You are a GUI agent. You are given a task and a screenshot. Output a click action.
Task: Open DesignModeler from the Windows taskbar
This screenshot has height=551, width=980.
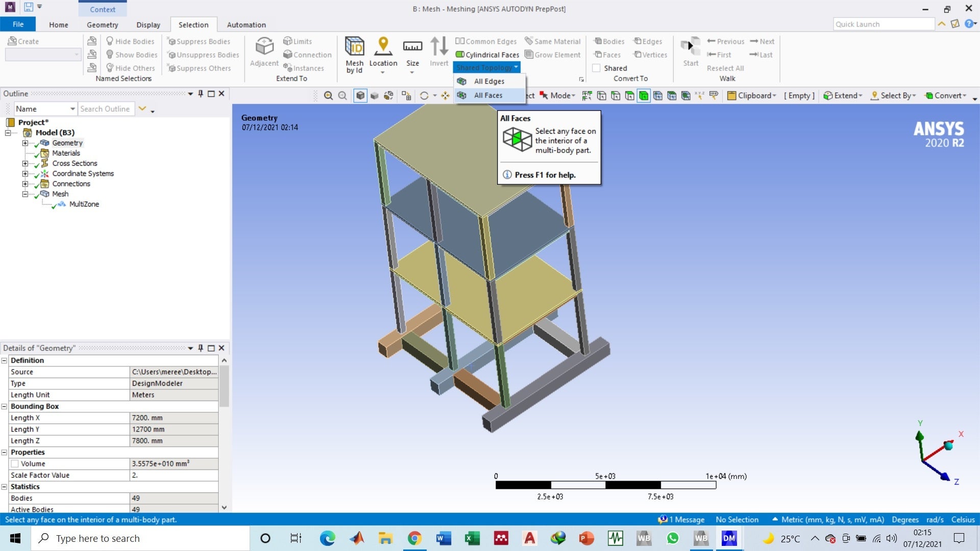click(729, 538)
